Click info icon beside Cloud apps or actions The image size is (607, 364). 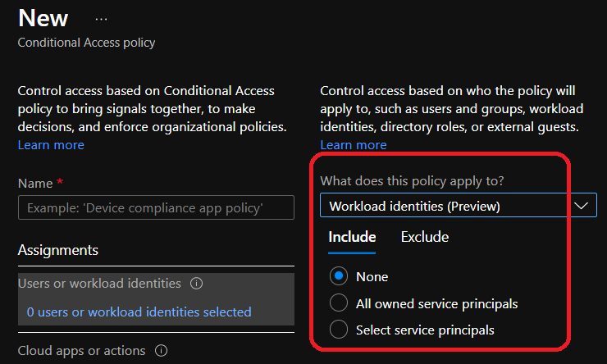click(161, 351)
